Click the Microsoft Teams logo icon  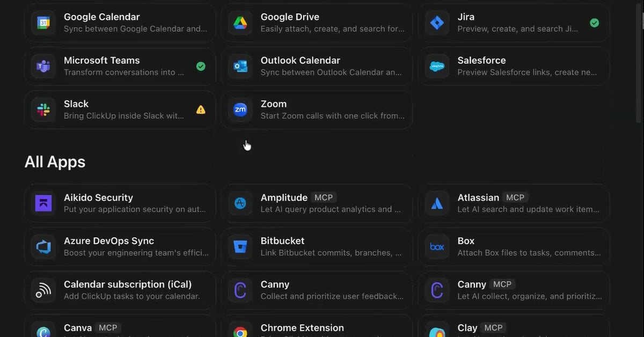pos(43,67)
